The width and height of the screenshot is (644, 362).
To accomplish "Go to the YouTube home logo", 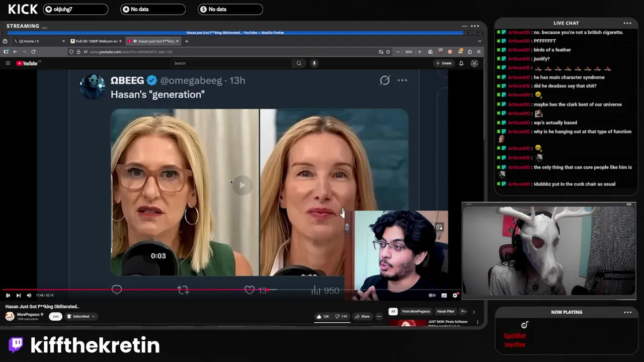I will point(28,63).
